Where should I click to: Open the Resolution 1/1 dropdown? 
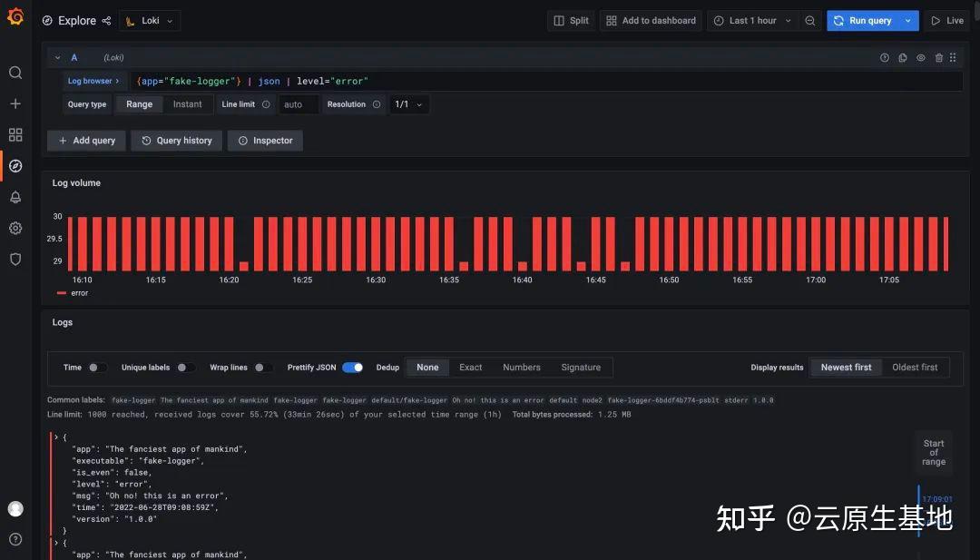click(409, 104)
